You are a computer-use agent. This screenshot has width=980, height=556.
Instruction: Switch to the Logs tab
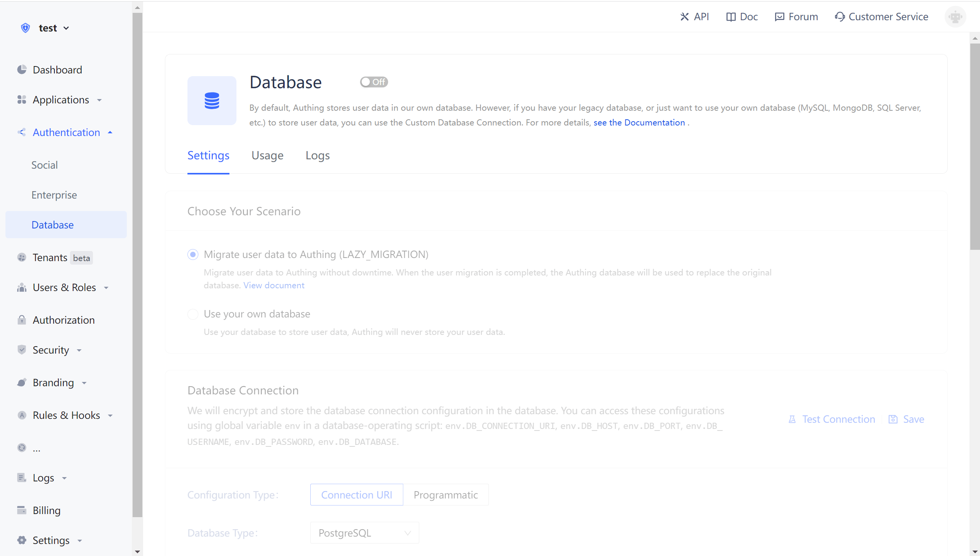(x=317, y=155)
